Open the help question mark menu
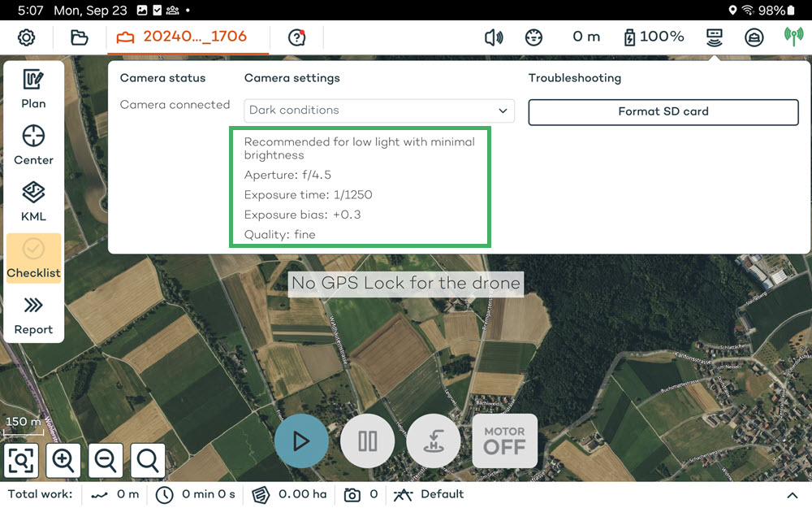Viewport: 812px width, 508px height. click(x=296, y=37)
